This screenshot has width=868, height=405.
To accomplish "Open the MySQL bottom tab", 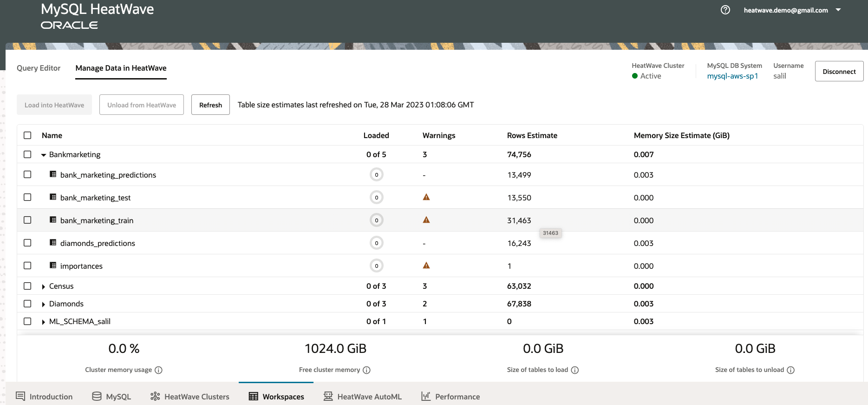I will point(111,397).
